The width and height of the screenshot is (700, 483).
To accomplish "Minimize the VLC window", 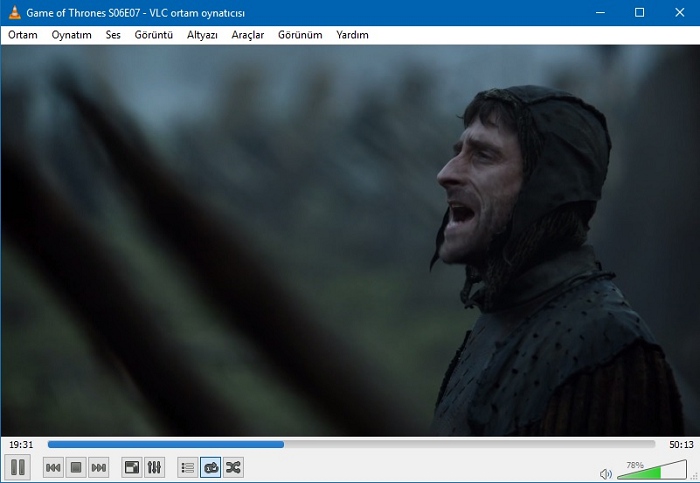I will coord(600,12).
